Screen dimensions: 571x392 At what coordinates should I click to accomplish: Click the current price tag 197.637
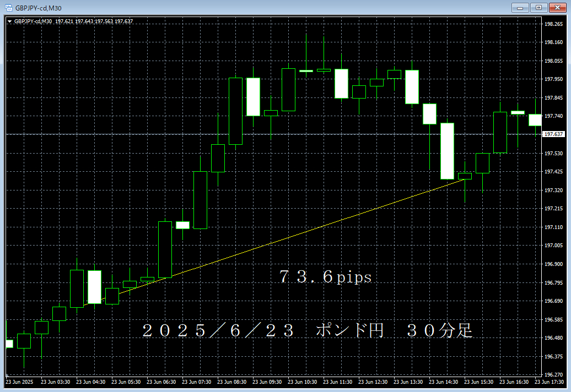coord(553,134)
